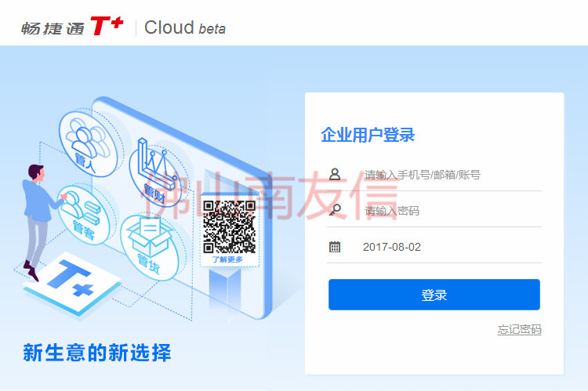Screen dimensions: 588x391
Task: Click the 畅捷通 brand text in header
Action: coord(53,28)
